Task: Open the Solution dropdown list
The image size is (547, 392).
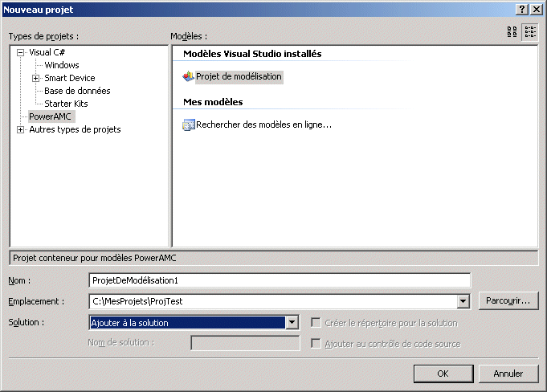Action: pyautogui.click(x=292, y=323)
